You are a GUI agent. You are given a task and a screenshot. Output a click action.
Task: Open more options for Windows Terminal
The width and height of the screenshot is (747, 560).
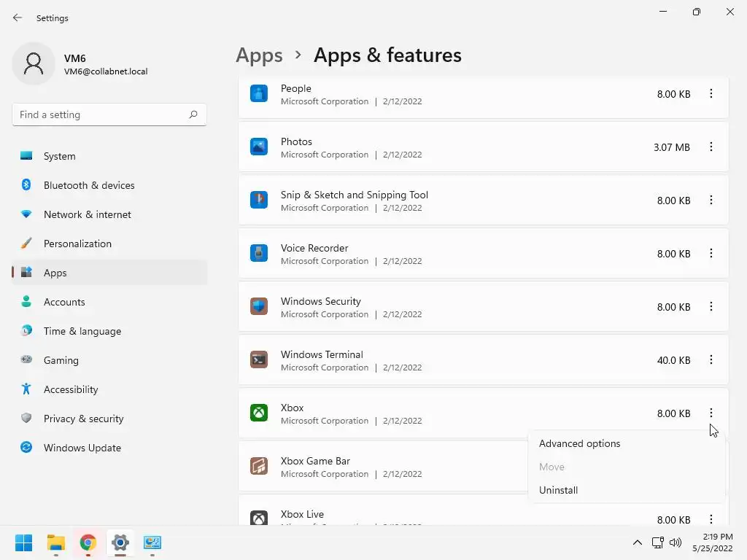(x=711, y=359)
